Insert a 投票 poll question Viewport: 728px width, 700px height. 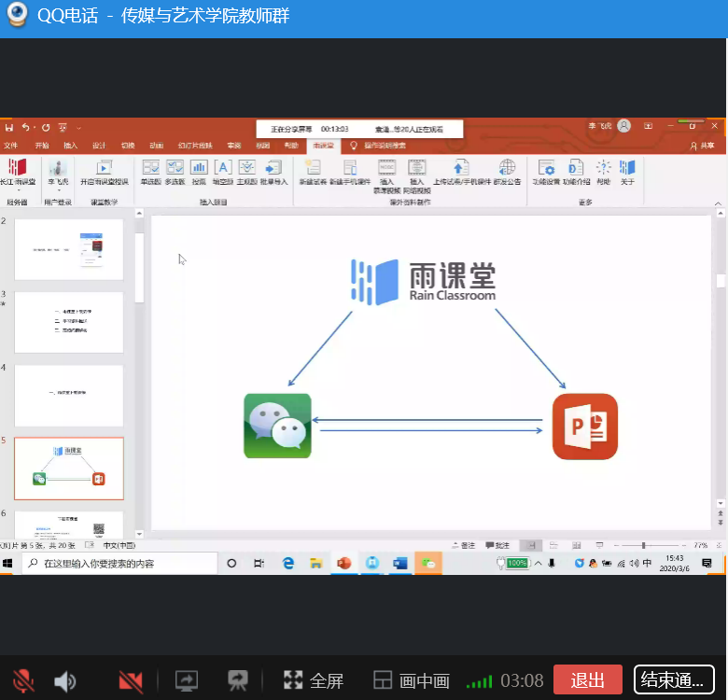(199, 173)
